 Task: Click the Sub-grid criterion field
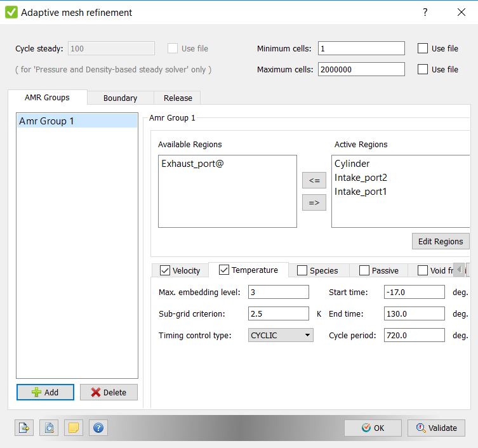pyautogui.click(x=278, y=313)
